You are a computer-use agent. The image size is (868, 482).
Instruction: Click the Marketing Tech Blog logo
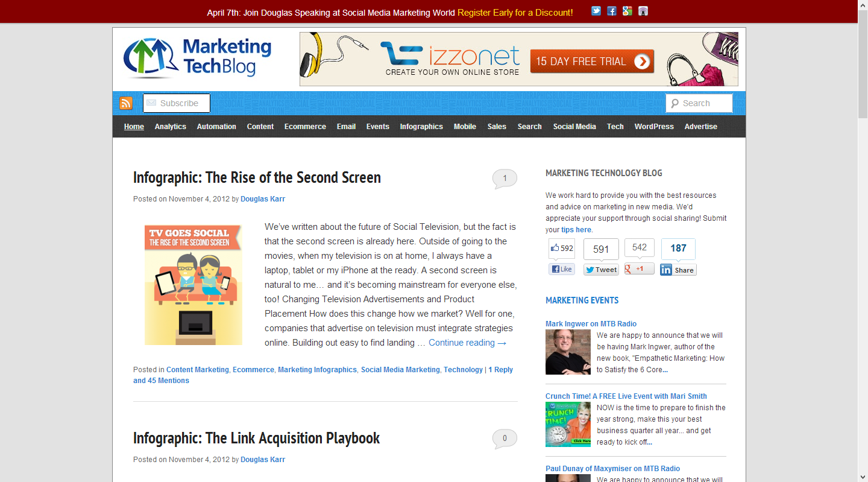pyautogui.click(x=198, y=58)
